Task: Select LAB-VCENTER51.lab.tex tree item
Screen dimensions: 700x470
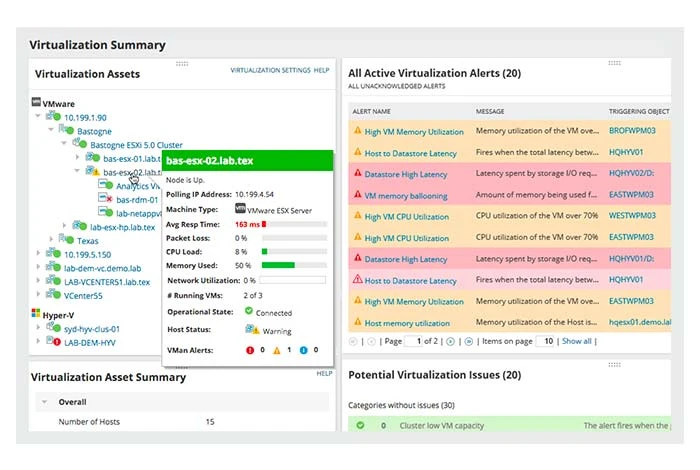Action: click(x=107, y=282)
